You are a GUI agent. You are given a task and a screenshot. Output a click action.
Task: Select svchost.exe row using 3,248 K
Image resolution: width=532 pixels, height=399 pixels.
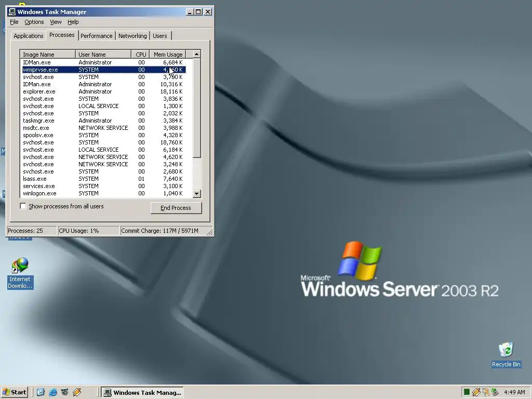(103, 164)
